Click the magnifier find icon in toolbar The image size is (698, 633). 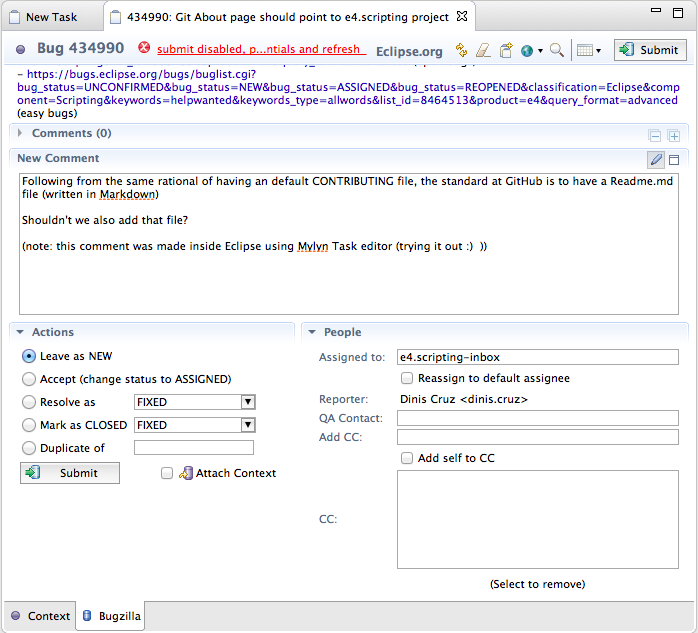coord(556,50)
